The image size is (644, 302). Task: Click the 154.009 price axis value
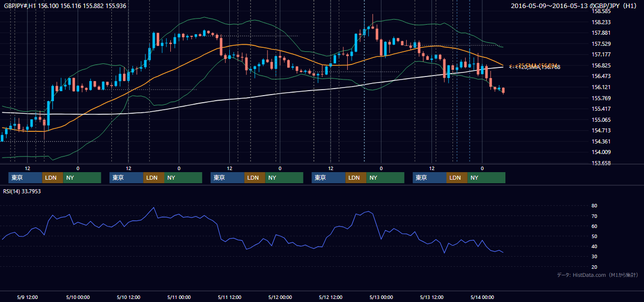[601, 153]
